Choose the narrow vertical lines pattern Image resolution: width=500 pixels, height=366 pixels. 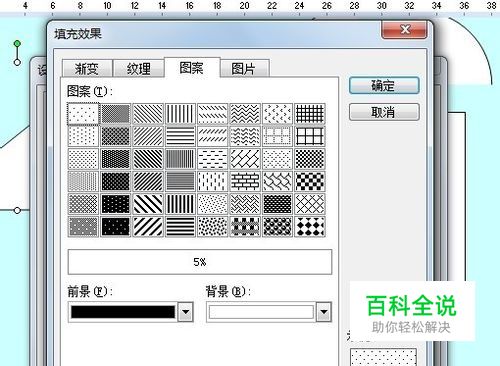[x=180, y=159]
